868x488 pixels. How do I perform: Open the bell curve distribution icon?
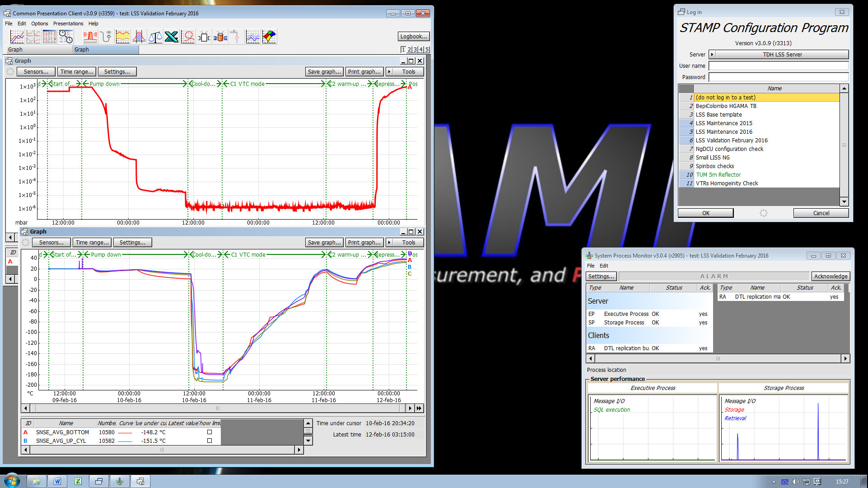click(139, 37)
